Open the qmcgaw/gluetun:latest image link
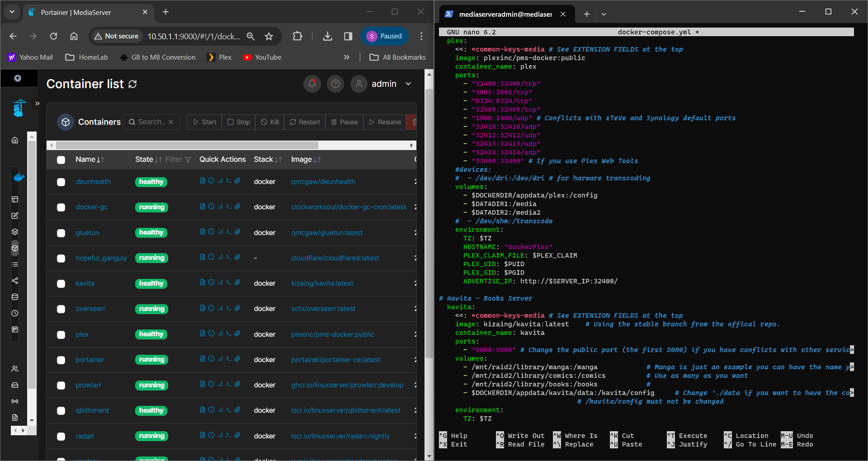The height and width of the screenshot is (461, 868). [x=327, y=233]
